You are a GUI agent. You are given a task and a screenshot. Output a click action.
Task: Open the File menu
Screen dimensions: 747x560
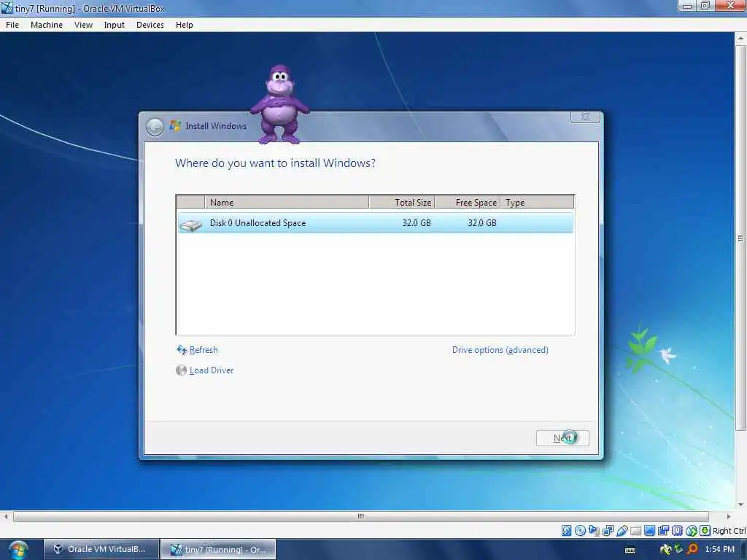coord(12,25)
